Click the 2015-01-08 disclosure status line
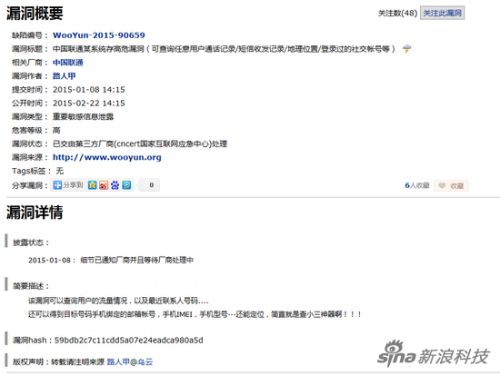 (111, 260)
